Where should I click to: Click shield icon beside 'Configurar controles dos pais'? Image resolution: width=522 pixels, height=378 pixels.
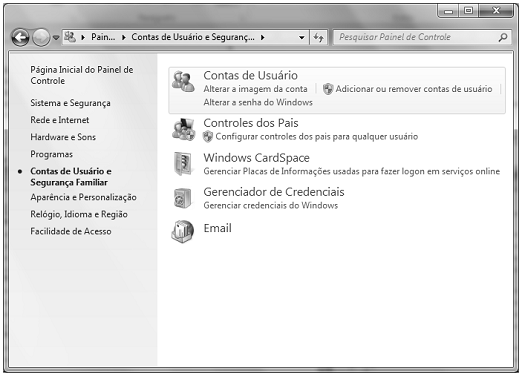[x=208, y=137]
